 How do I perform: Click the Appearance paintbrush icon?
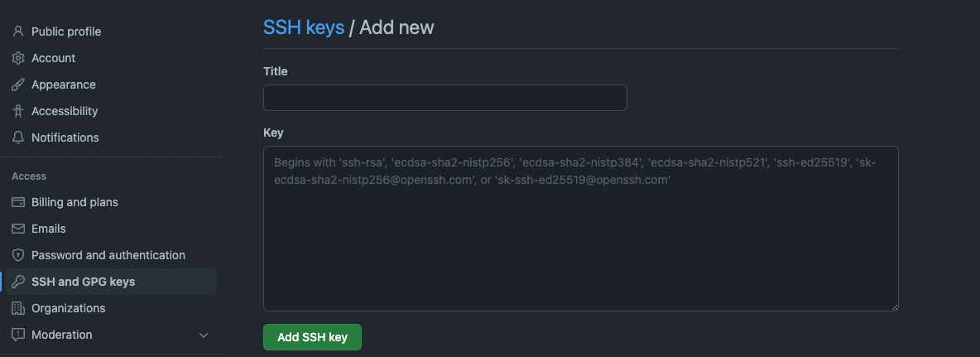[18, 84]
